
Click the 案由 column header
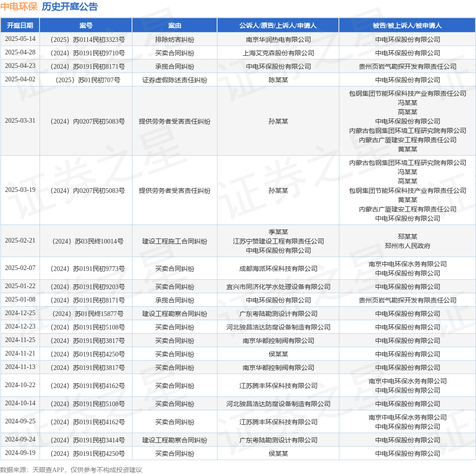point(175,26)
